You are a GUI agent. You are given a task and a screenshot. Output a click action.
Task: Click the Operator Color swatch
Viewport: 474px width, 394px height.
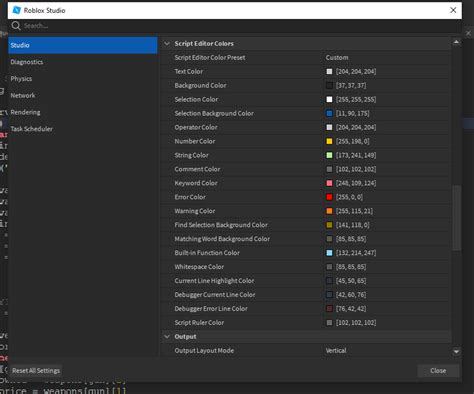coord(329,128)
